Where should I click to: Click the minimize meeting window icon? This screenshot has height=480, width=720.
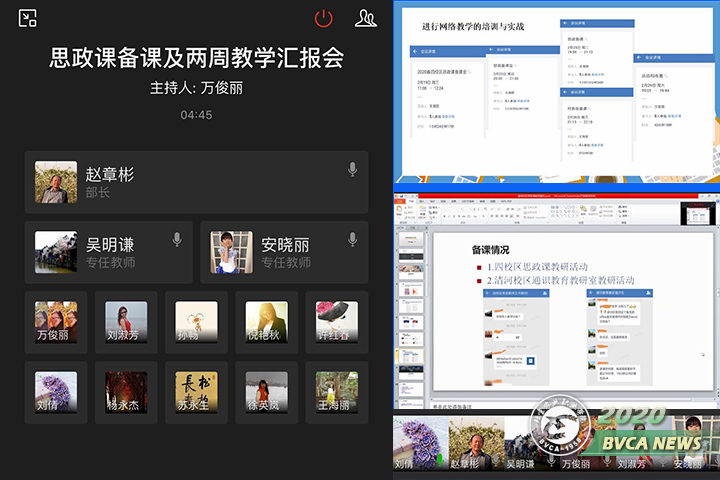28,17
